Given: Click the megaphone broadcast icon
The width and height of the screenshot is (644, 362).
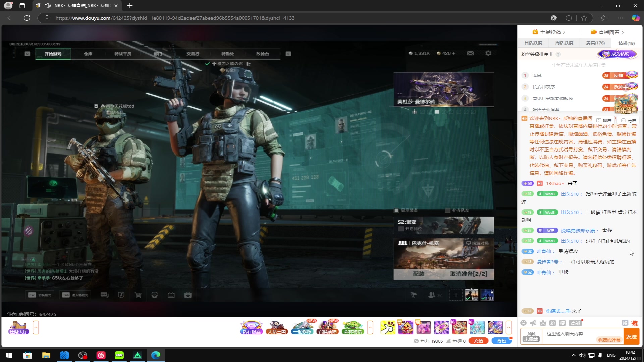Looking at the screenshot, I should 533,323.
